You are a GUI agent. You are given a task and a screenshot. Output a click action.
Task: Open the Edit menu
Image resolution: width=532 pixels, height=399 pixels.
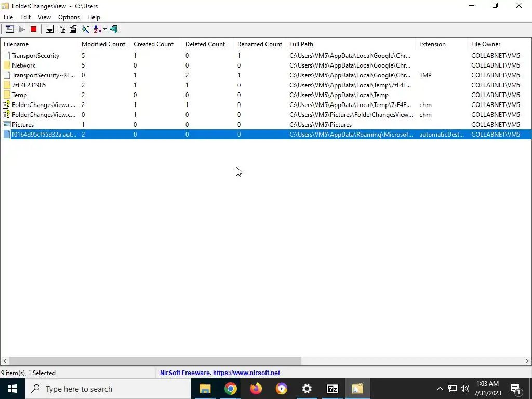point(25,17)
